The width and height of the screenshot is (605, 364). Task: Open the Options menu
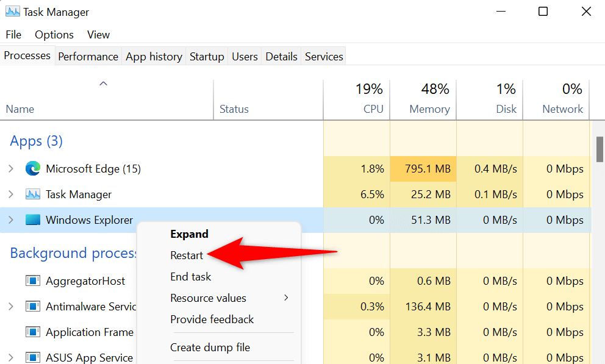[x=54, y=35]
